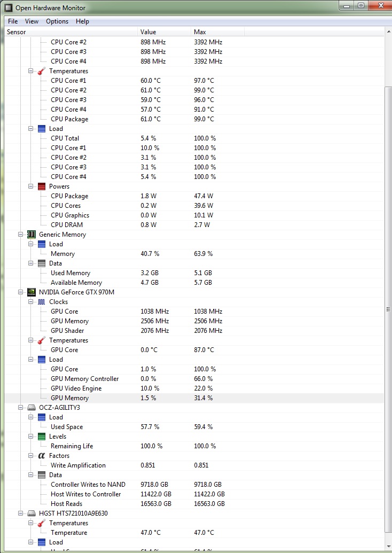
Task: Click the 99.0 °C max value for CPU Core #2
Action: 204,90
